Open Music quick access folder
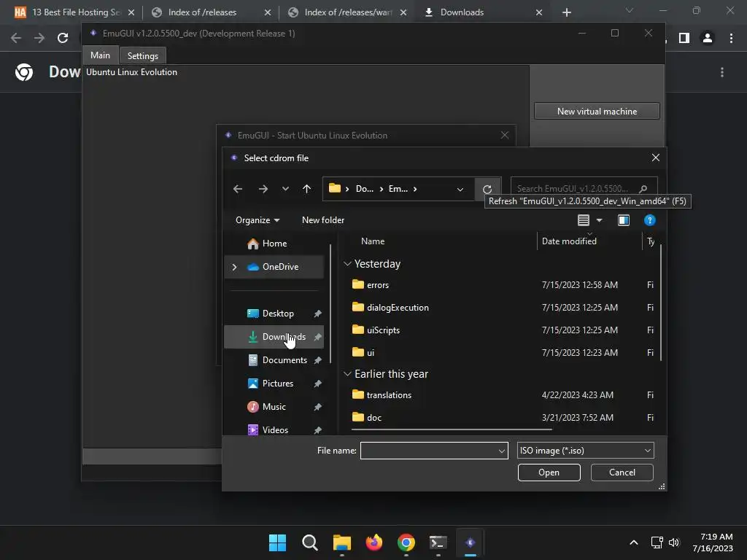Viewport: 747px width, 560px height. [x=274, y=407]
